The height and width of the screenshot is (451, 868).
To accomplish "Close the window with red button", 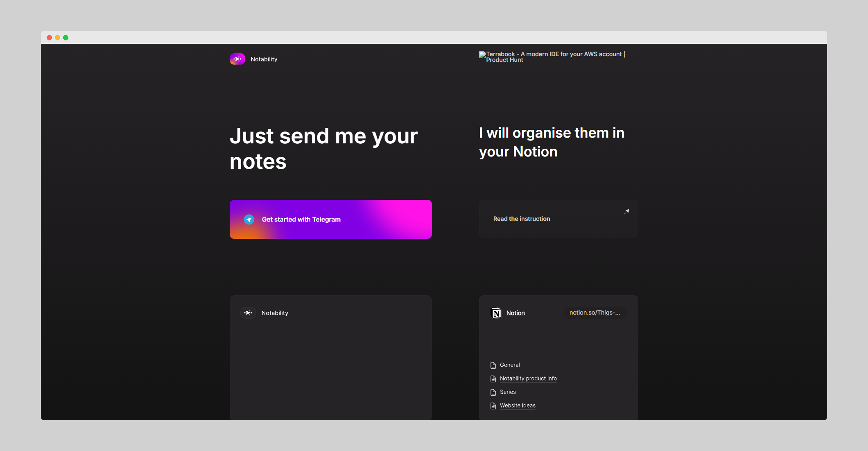I will pyautogui.click(x=49, y=38).
